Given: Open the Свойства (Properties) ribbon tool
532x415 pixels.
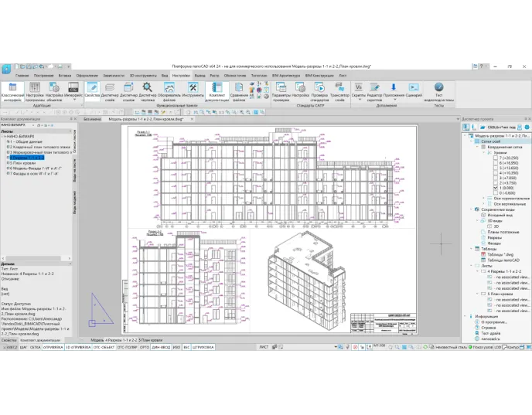Looking at the screenshot, I should click(92, 90).
